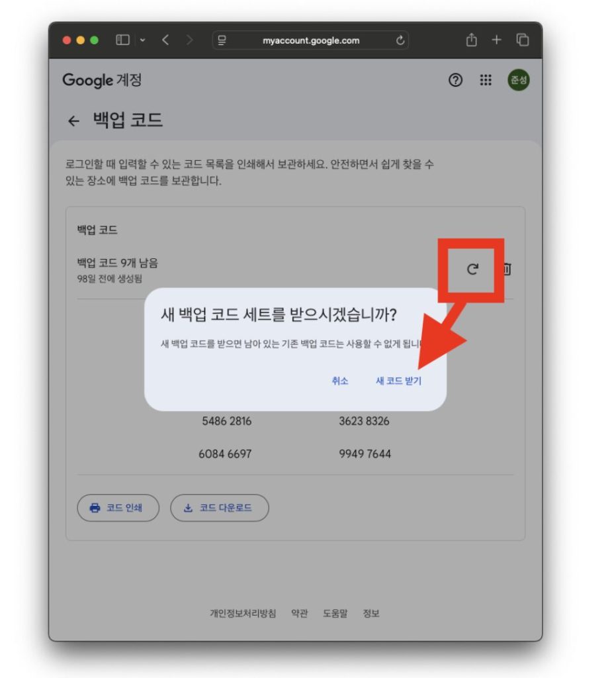
Task: Open the help question mark icon
Action: tap(455, 80)
